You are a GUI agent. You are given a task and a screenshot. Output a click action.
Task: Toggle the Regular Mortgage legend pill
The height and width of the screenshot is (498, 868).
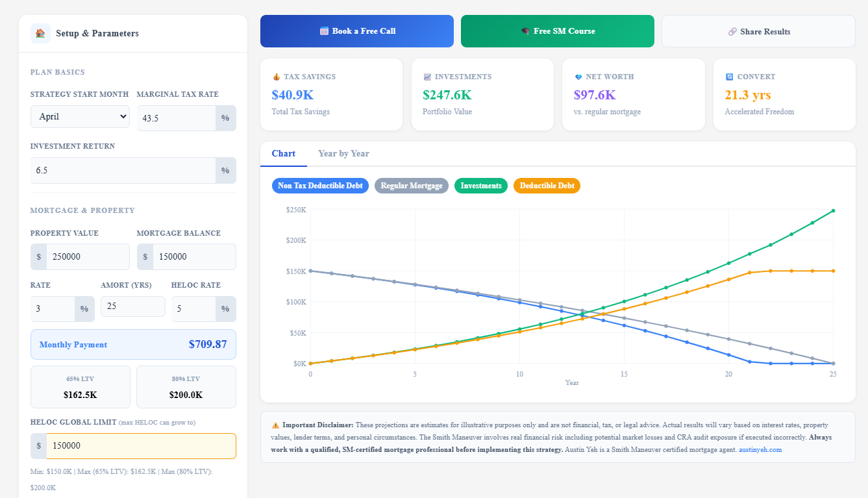tap(411, 185)
